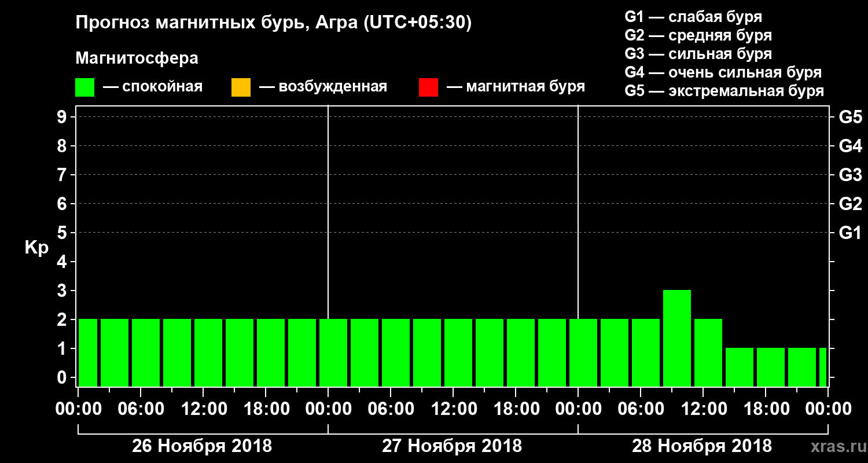Click the red 'магнитная буря' legend swatch
Screen dimensions: 868x463
click(428, 87)
